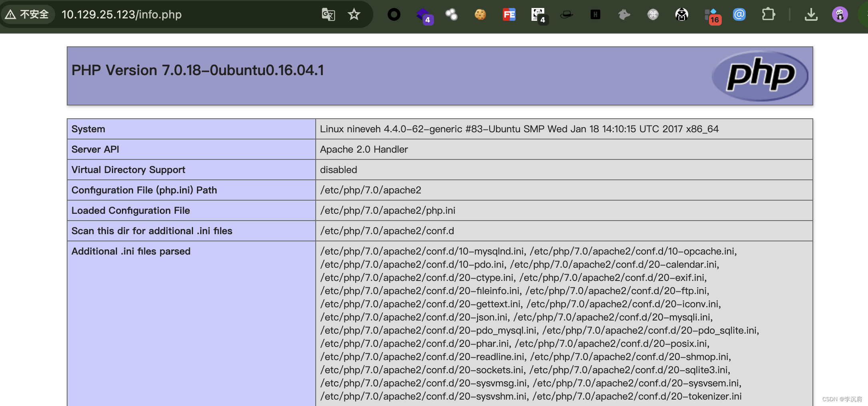Click the black ring extension icon
Viewport: 868px width, 406px height.
coord(394,15)
